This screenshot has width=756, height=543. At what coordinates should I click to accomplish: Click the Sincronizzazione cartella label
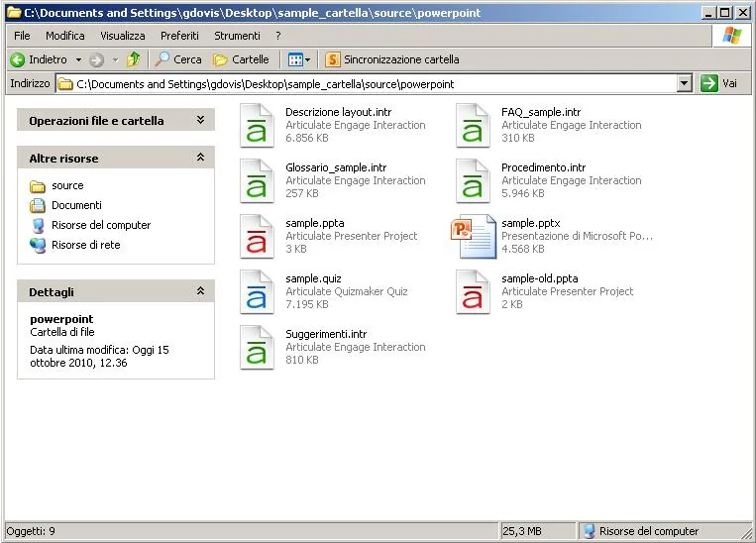(x=401, y=59)
